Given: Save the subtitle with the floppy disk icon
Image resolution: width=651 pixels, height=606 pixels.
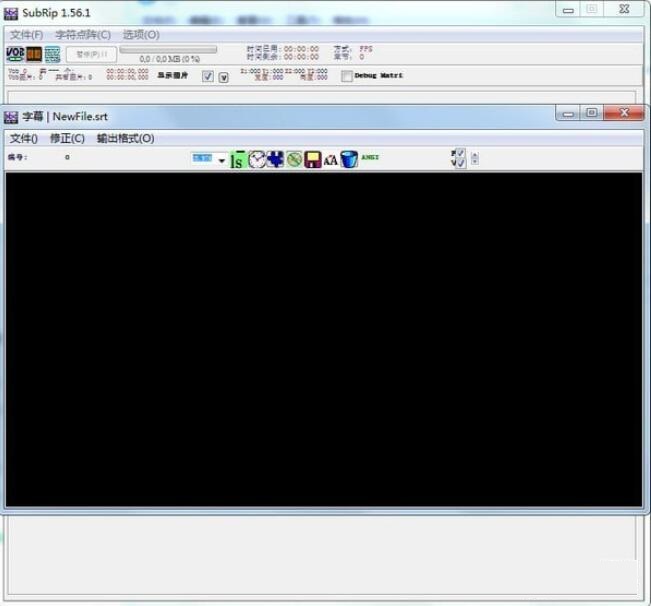Looking at the screenshot, I should click(x=313, y=159).
